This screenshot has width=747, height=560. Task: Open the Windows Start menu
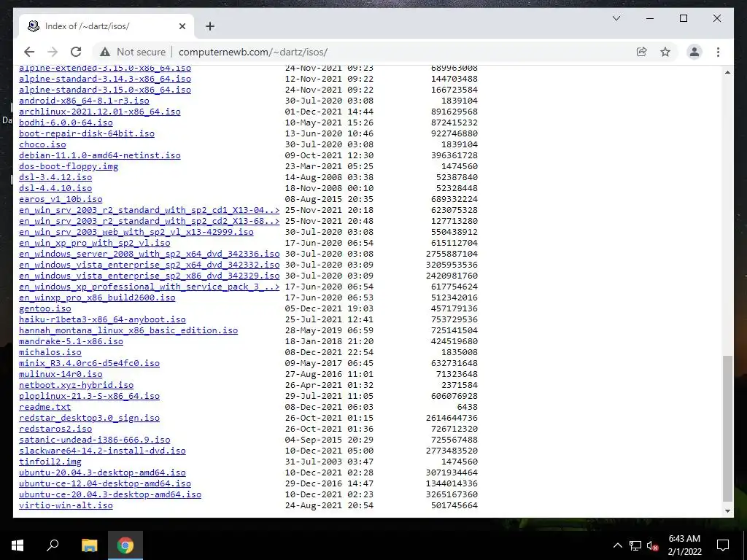coord(18,545)
